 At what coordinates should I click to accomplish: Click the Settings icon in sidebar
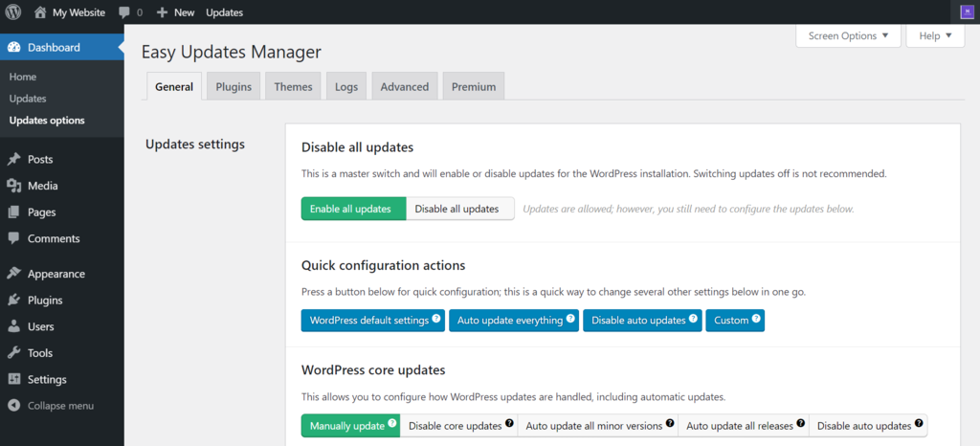pyautogui.click(x=13, y=380)
